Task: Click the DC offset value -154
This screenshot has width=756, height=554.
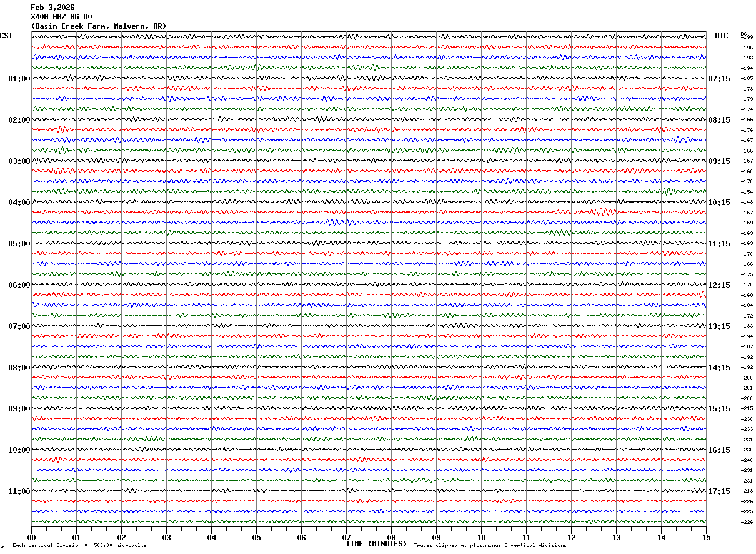Action: 747,192
